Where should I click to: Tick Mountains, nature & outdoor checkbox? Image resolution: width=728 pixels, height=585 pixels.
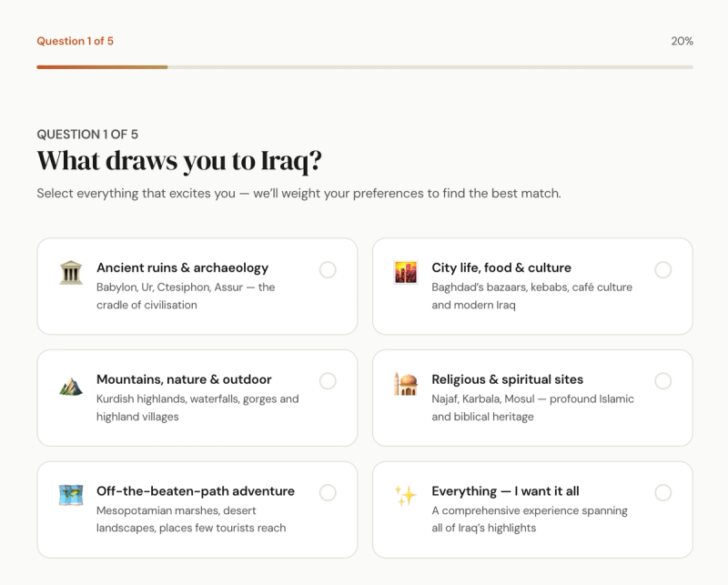tap(328, 381)
